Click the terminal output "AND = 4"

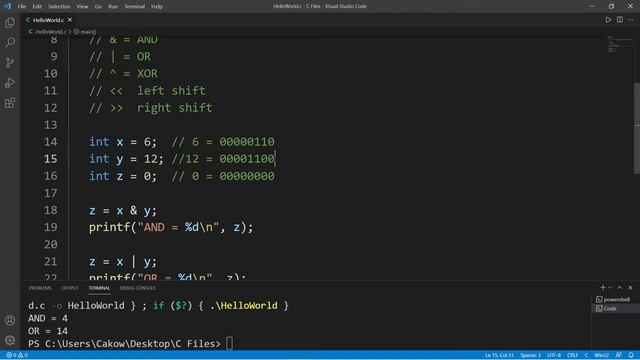tap(48, 318)
